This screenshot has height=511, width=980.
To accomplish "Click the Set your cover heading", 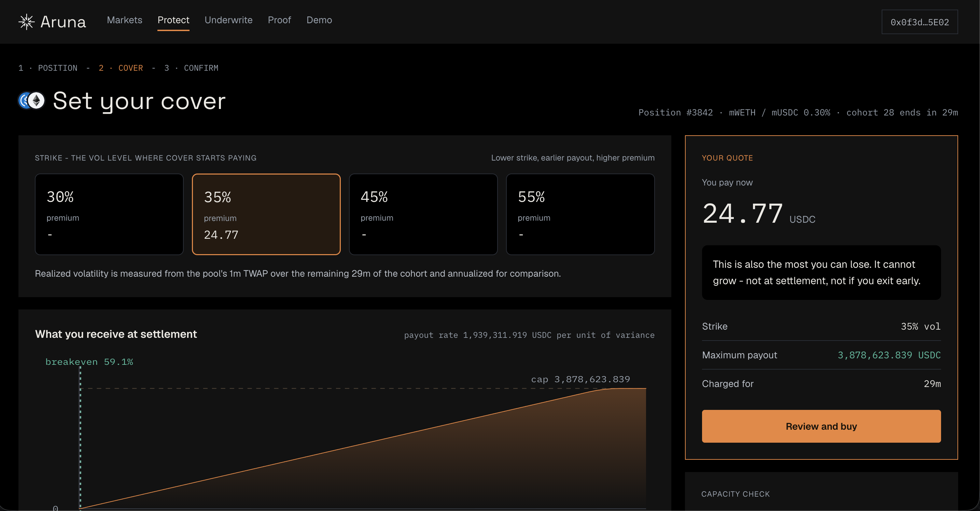I will tap(139, 101).
